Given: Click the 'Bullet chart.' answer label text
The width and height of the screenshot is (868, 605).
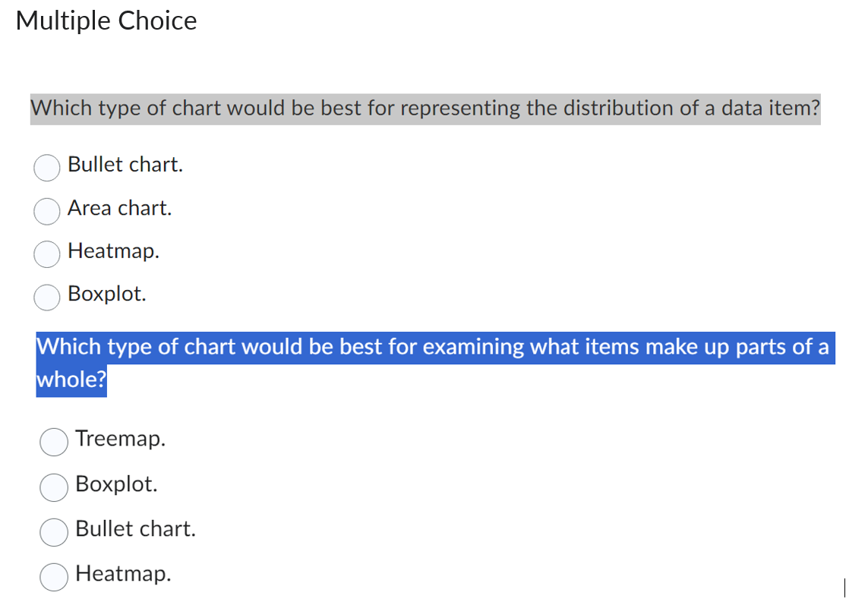Looking at the screenshot, I should [x=126, y=165].
